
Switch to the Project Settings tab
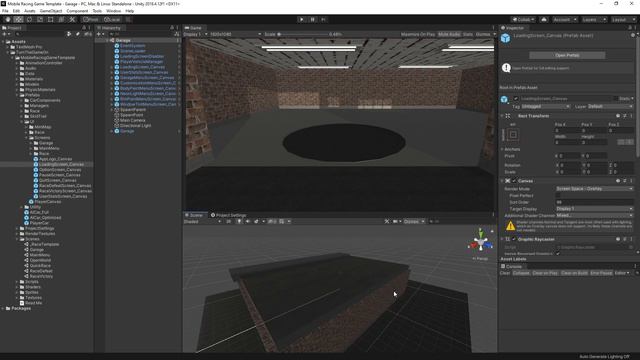(x=229, y=215)
